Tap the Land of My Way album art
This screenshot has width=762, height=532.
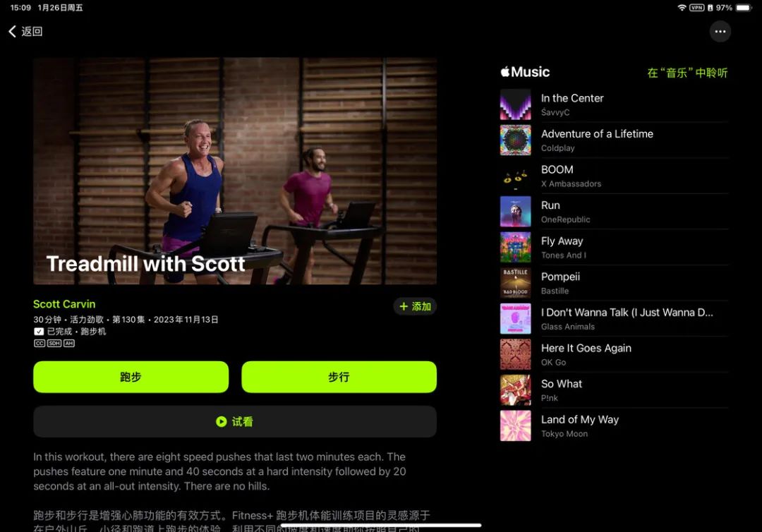tap(515, 425)
